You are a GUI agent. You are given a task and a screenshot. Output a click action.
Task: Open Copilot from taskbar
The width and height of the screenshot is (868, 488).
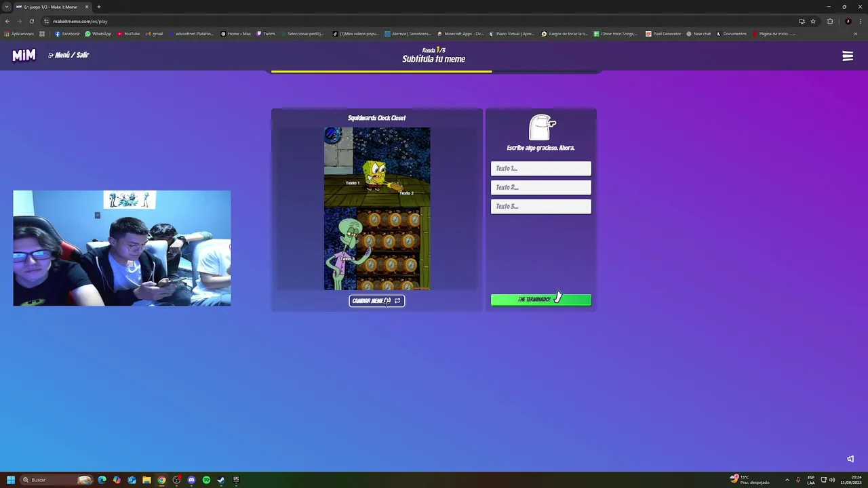point(117,480)
